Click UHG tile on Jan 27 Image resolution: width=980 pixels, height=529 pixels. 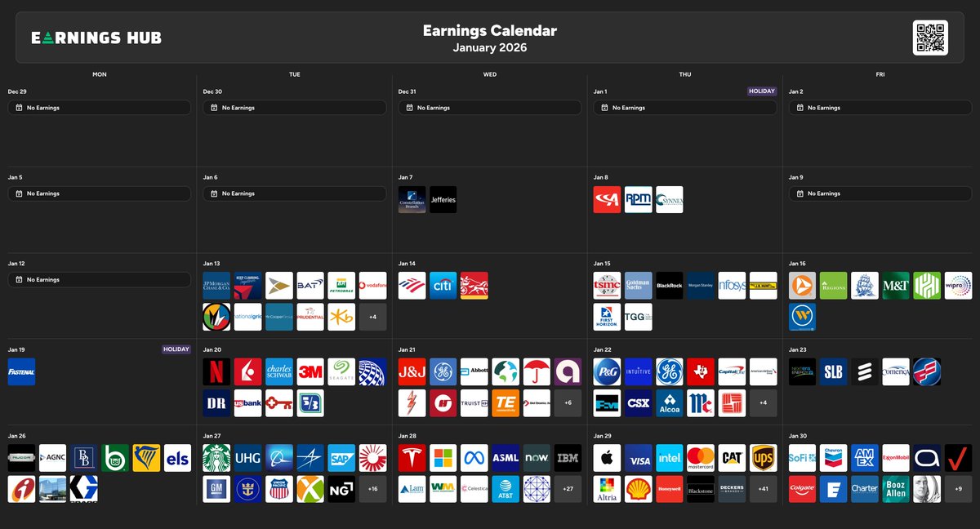(x=248, y=458)
